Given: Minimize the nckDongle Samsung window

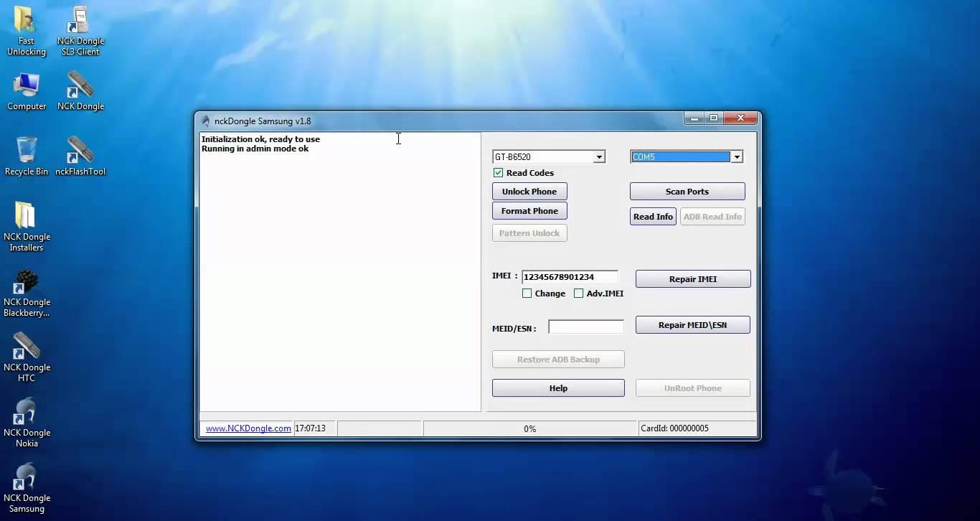Looking at the screenshot, I should 694,118.
